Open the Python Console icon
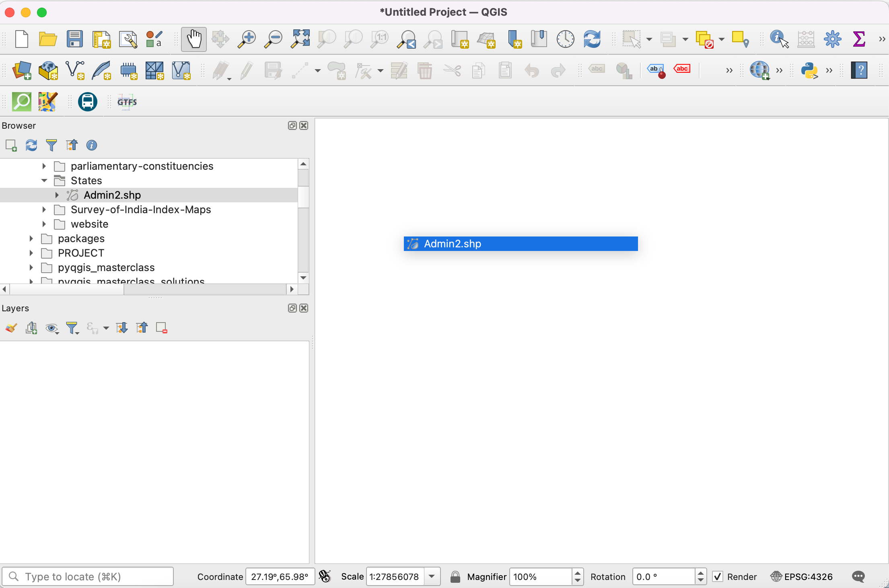This screenshot has height=588, width=889. point(809,70)
